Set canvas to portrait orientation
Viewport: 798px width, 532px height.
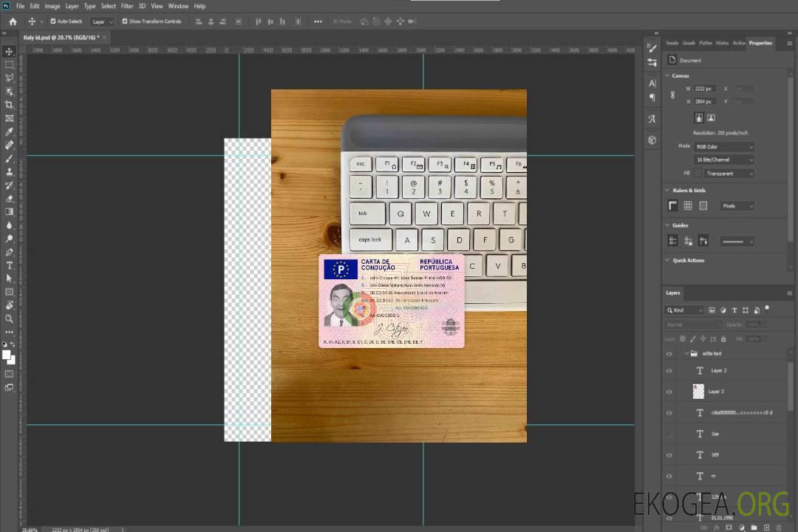(699, 117)
